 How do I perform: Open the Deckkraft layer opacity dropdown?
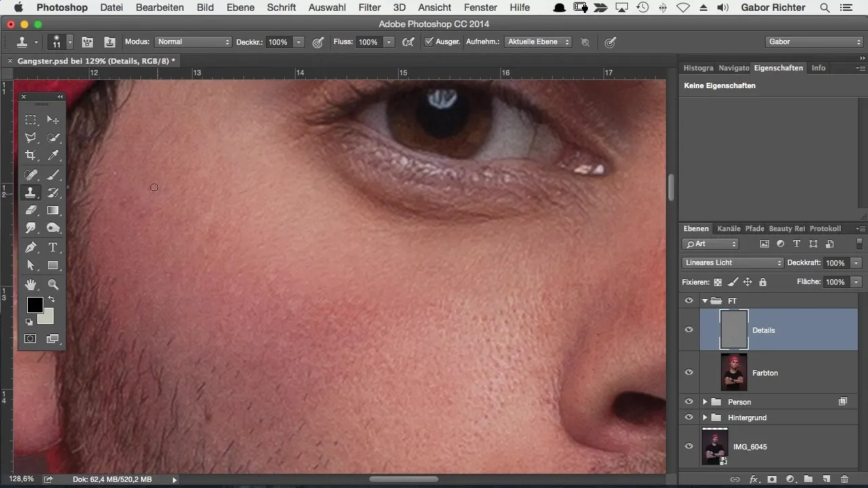(857, 263)
